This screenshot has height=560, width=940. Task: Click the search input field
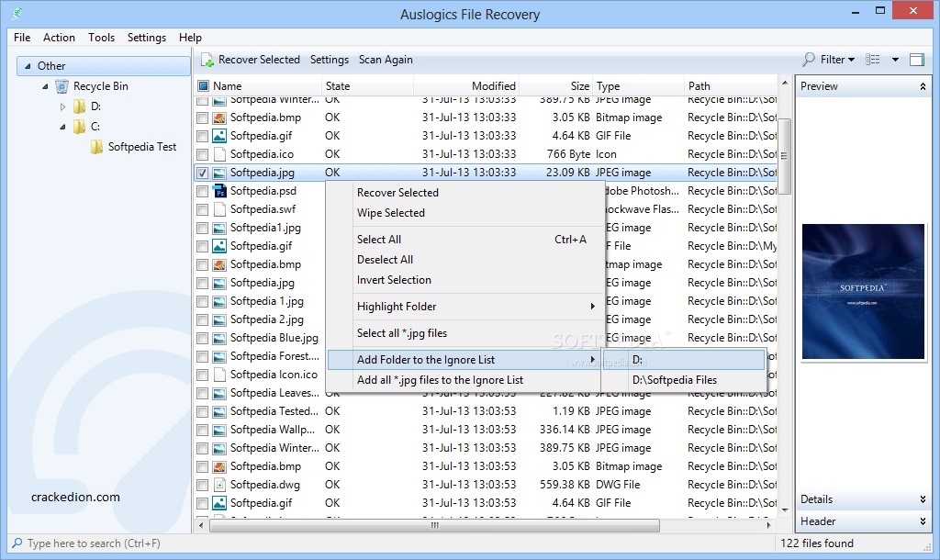[389, 543]
